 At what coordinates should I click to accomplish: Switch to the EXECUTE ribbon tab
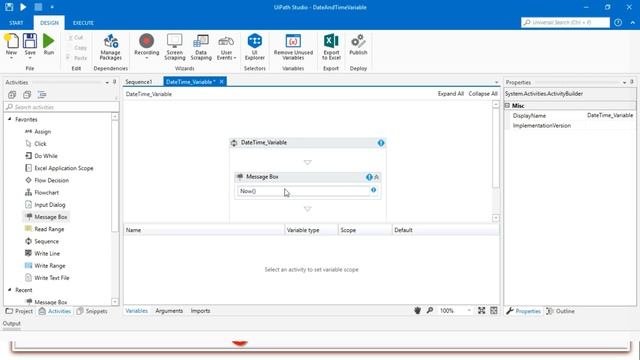[83, 23]
